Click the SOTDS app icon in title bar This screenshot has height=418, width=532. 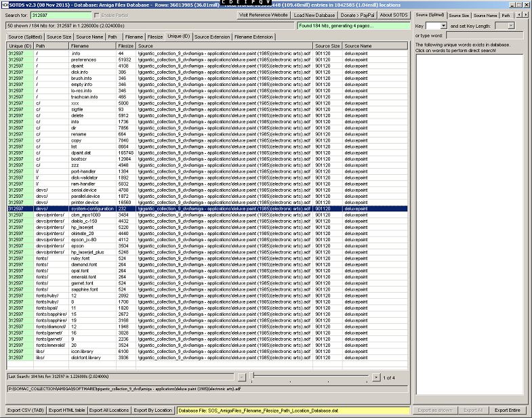(x=5, y=4)
